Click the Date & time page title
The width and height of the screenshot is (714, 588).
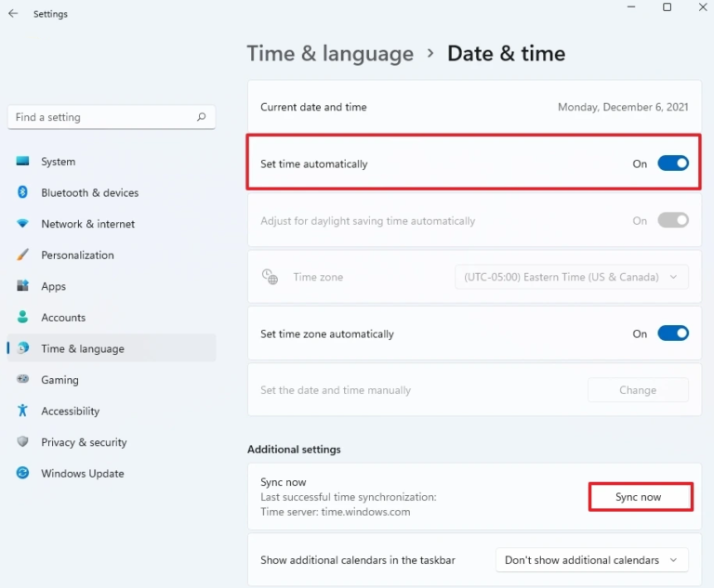(x=507, y=54)
